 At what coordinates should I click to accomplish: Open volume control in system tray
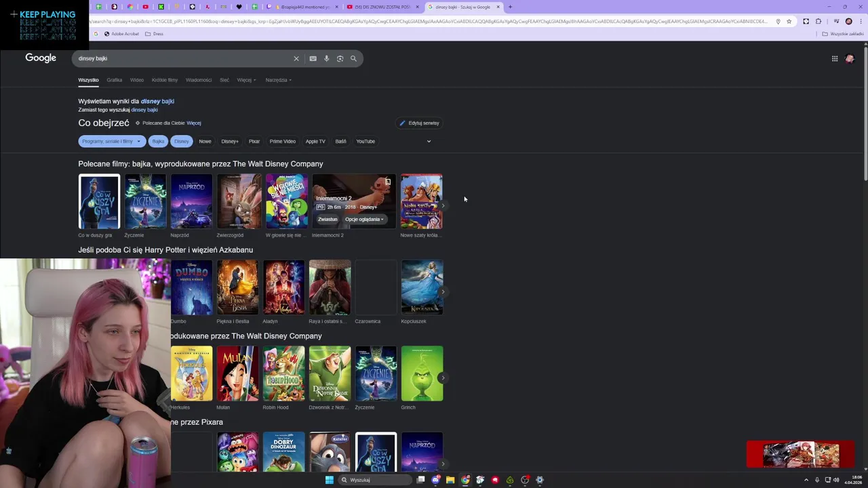836,480
